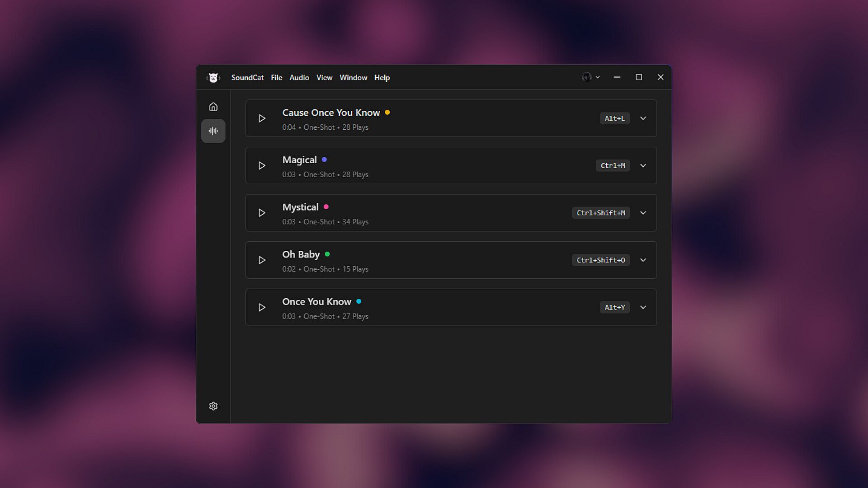
Task: Open the Help menu
Action: click(x=382, y=78)
